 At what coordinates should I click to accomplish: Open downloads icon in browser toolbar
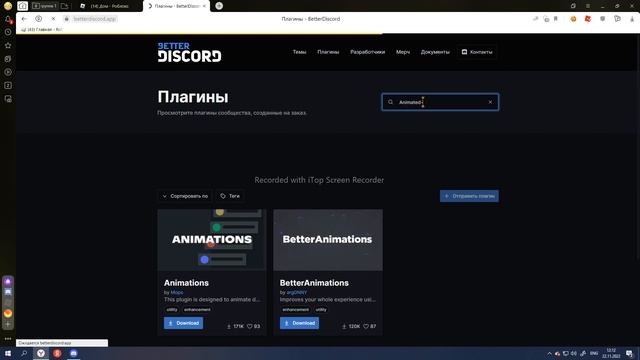click(632, 19)
